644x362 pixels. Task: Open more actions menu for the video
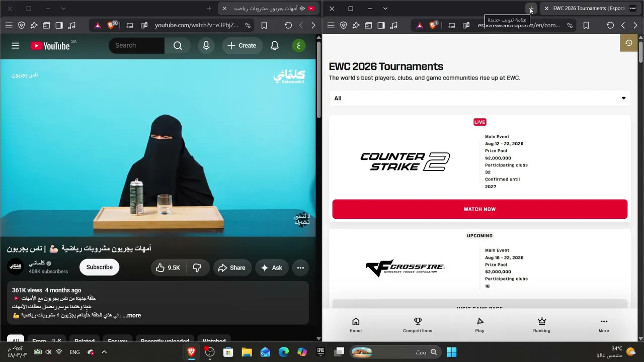point(300,267)
